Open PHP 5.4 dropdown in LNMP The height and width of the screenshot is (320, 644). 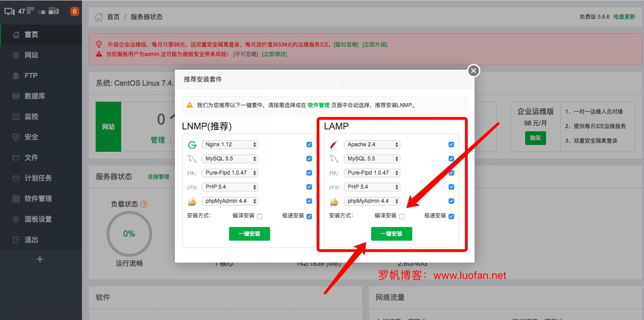(230, 187)
